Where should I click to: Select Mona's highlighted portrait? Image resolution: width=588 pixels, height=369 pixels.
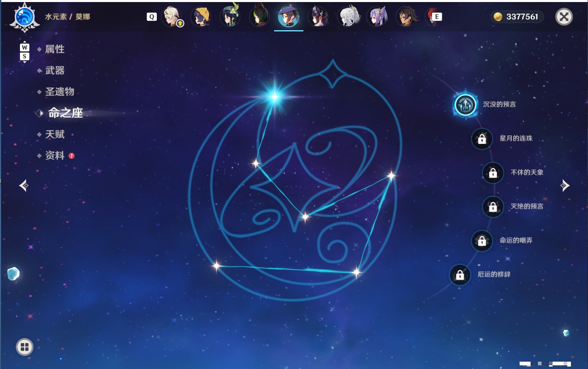[x=289, y=17]
